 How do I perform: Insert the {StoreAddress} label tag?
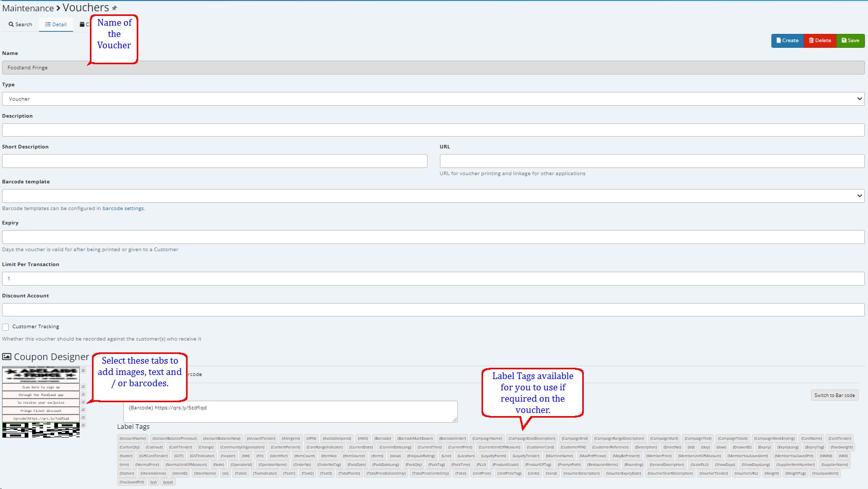(x=153, y=473)
